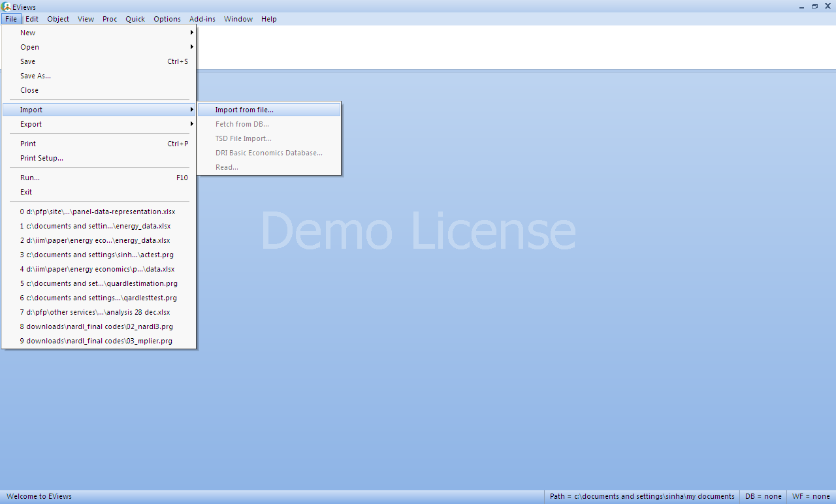This screenshot has width=836, height=504.
Task: Select TSD File Import... option
Action: 269,138
